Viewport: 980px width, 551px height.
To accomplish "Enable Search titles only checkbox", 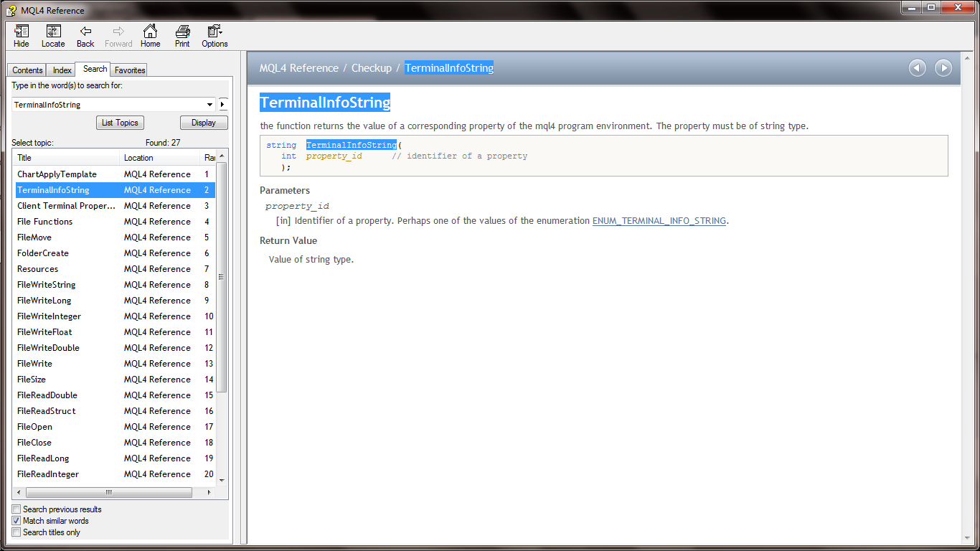I will pyautogui.click(x=17, y=532).
